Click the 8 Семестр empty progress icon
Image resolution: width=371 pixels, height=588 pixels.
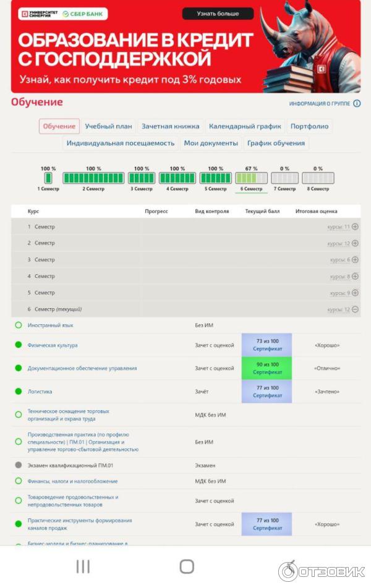[x=318, y=178]
